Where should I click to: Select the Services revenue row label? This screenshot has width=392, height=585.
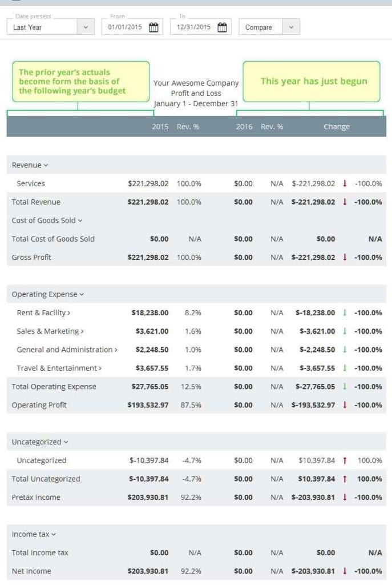pyautogui.click(x=31, y=183)
